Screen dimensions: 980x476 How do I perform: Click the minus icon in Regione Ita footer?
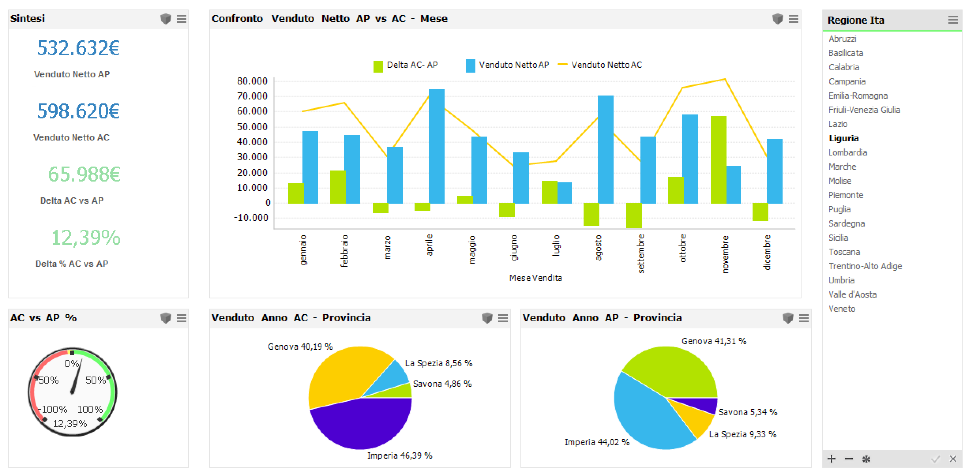click(849, 459)
